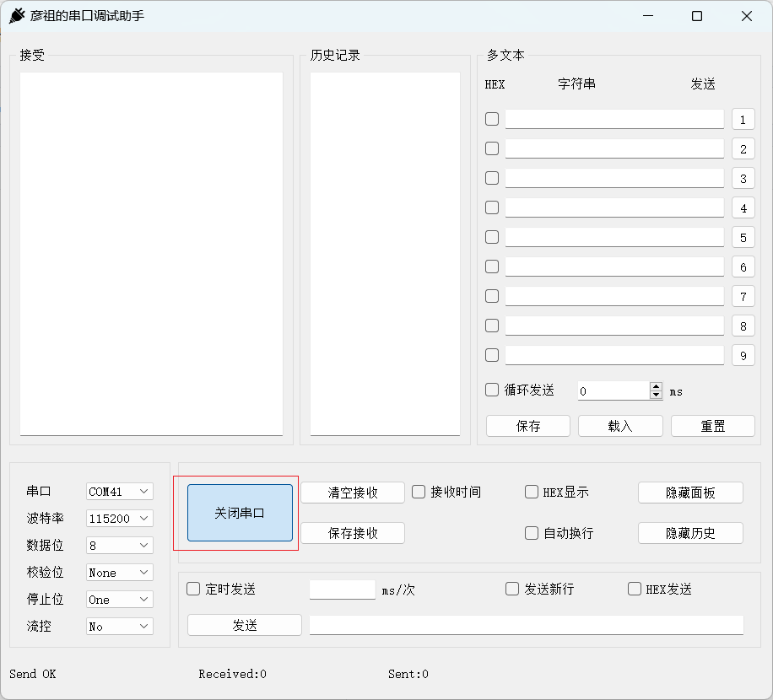
Task: Tick the HEX checkbox for row 6
Action: pos(492,267)
